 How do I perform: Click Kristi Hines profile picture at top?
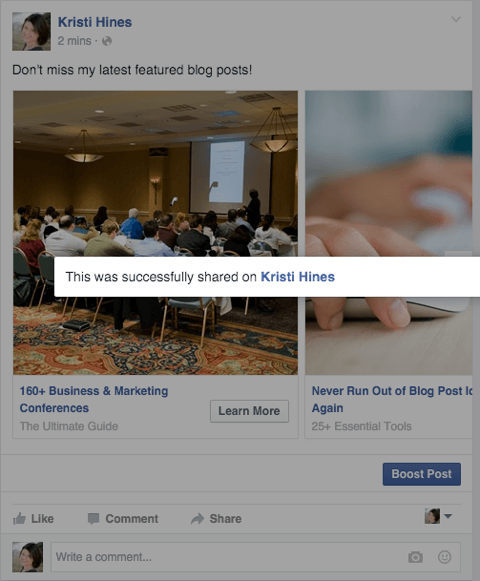coord(32,31)
